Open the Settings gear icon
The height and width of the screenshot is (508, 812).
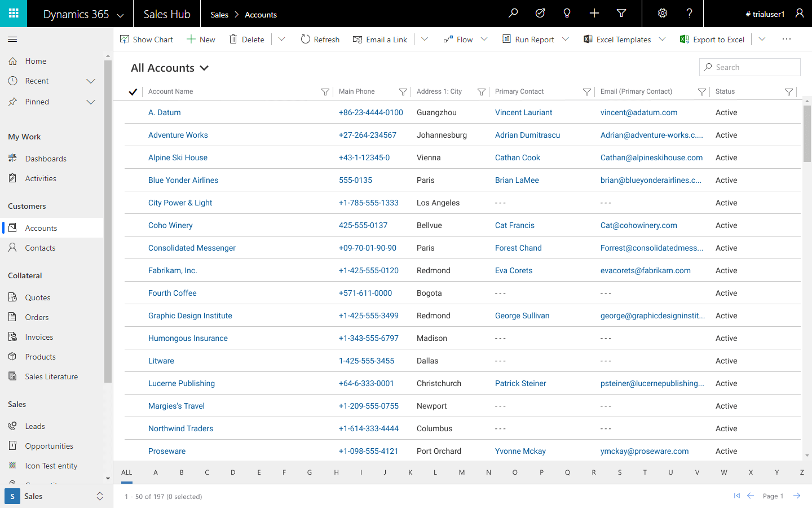(x=663, y=14)
